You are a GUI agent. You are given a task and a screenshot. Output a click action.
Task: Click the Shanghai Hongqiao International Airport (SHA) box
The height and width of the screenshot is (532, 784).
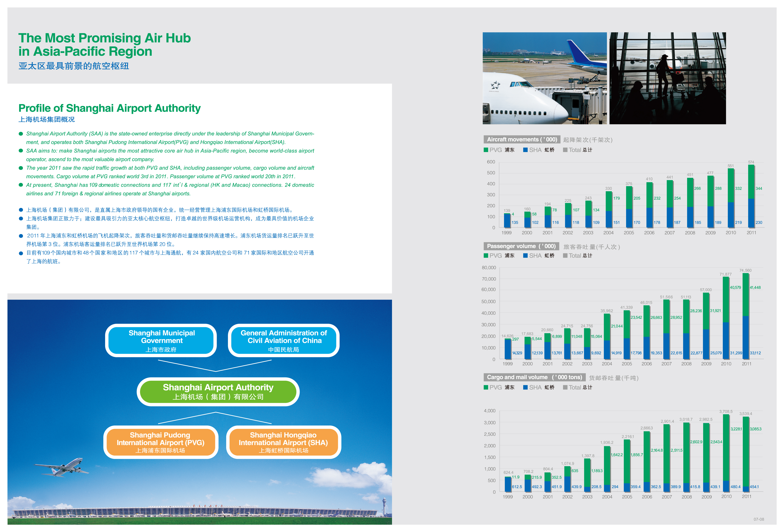(x=284, y=442)
